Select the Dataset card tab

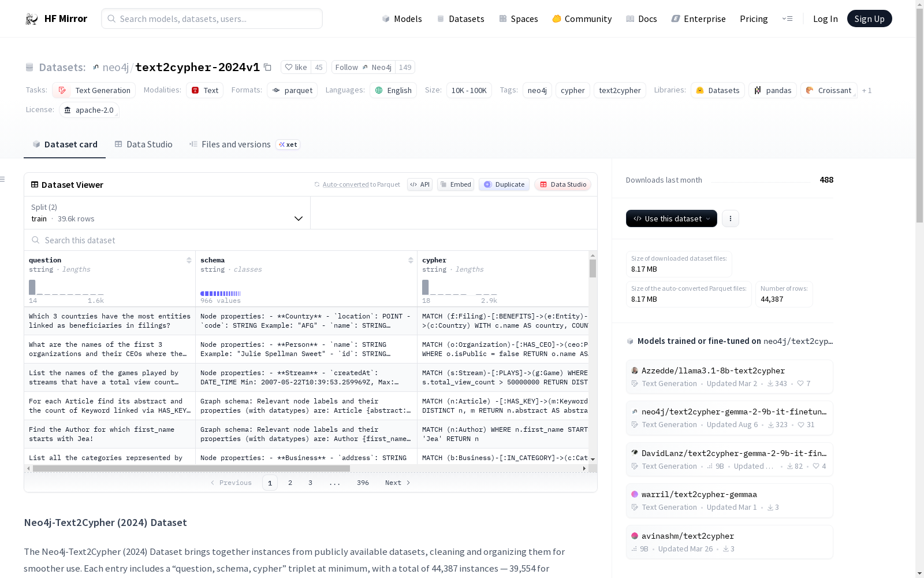point(65,144)
